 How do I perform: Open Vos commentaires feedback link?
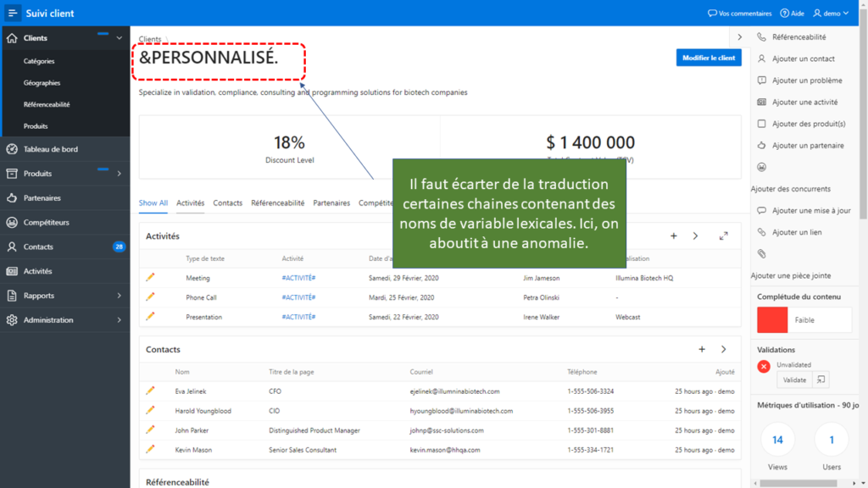coord(739,14)
